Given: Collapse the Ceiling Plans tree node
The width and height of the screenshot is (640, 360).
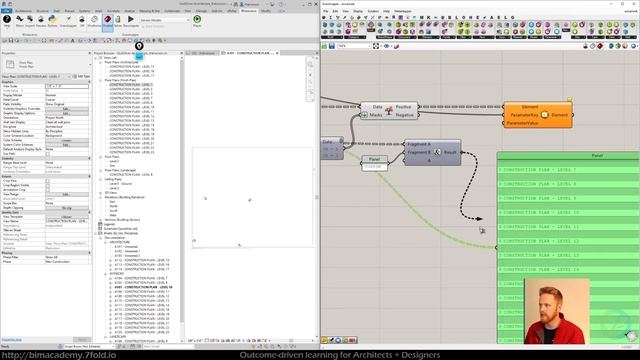Looking at the screenshot, I should (100, 179).
